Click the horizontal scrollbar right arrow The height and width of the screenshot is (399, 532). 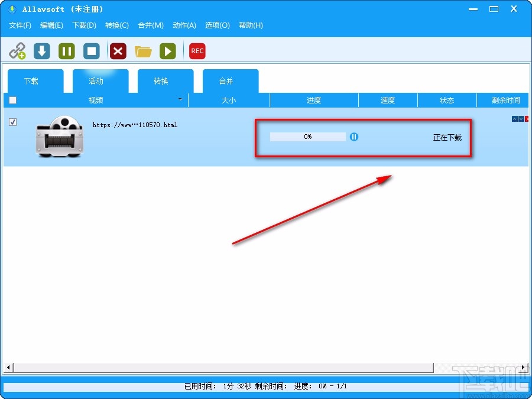pyautogui.click(x=523, y=367)
